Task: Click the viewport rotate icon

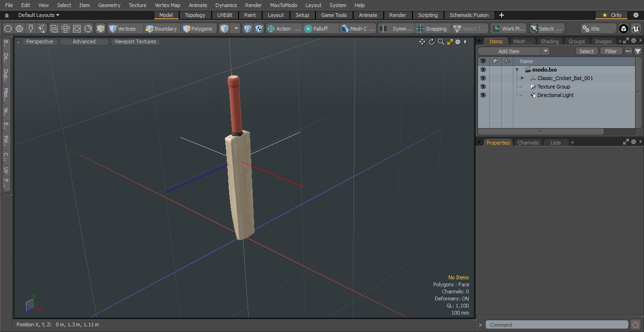Action: 431,42
